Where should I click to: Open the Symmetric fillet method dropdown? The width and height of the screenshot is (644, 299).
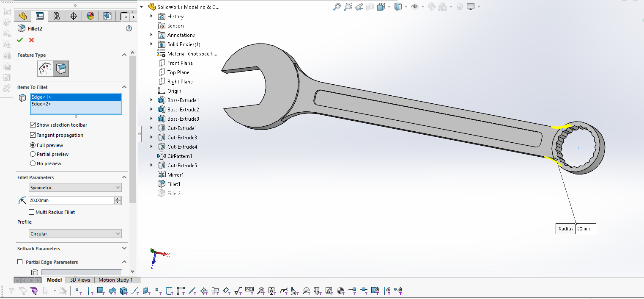point(75,188)
